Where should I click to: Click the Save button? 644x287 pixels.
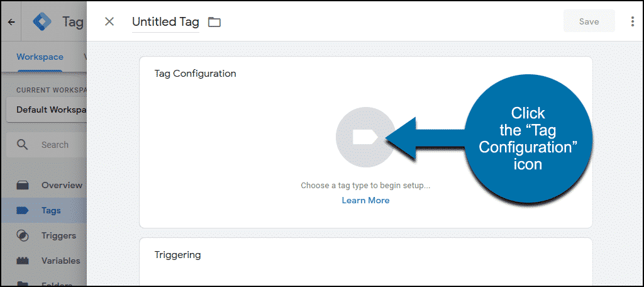coord(589,21)
